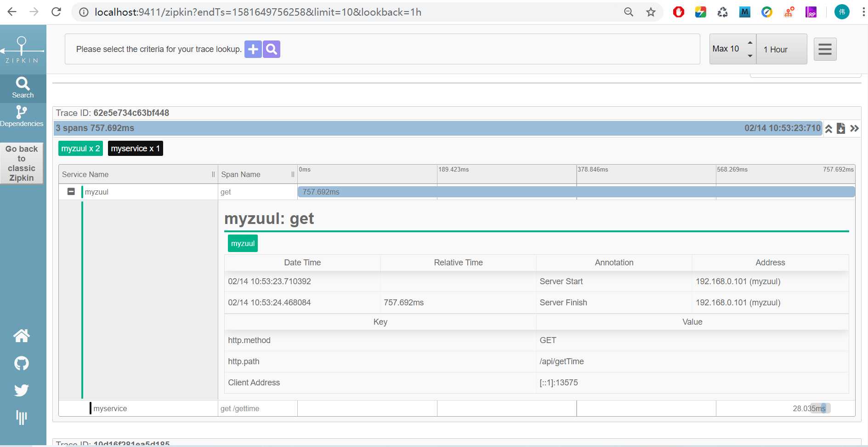868x447 pixels.
Task: Open the 1 Hour lookback dropdown
Action: point(782,49)
